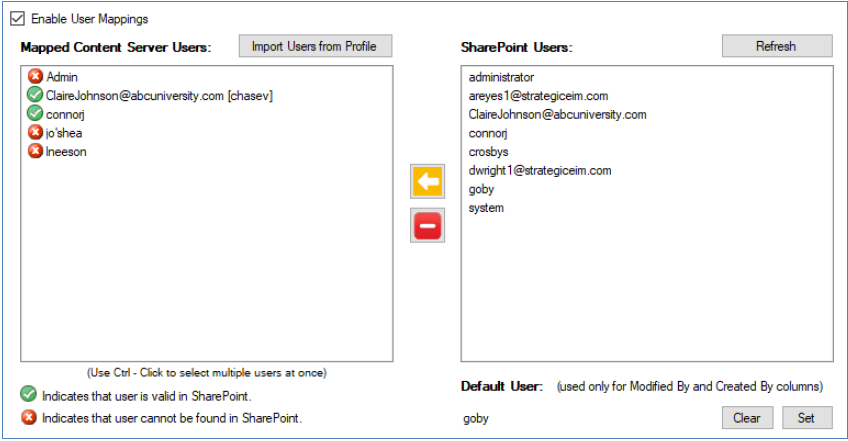Pick goby in the SharePoint Users list
This screenshot has width=848, height=441.
(481, 189)
